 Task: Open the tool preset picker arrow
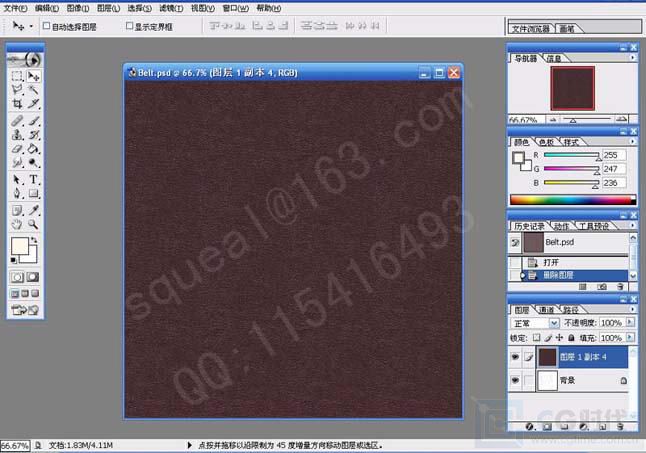31,27
